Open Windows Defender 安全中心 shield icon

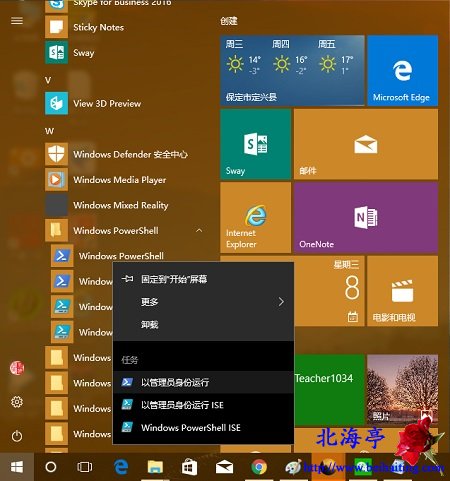[56, 154]
